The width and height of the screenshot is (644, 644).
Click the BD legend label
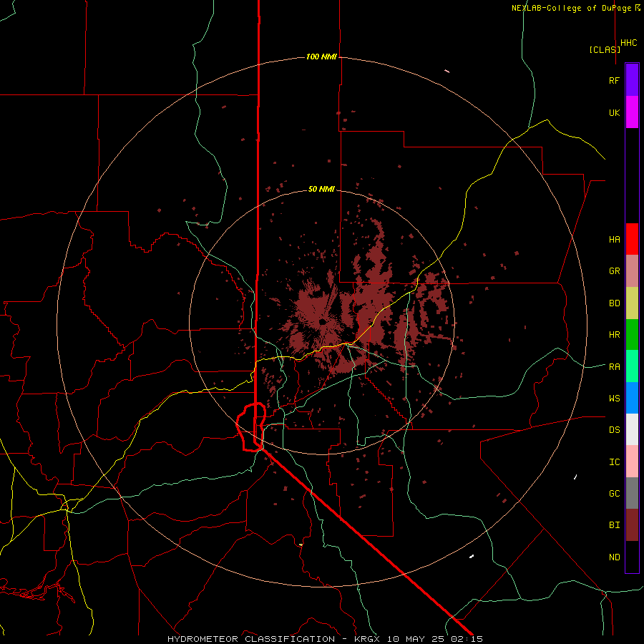[614, 303]
